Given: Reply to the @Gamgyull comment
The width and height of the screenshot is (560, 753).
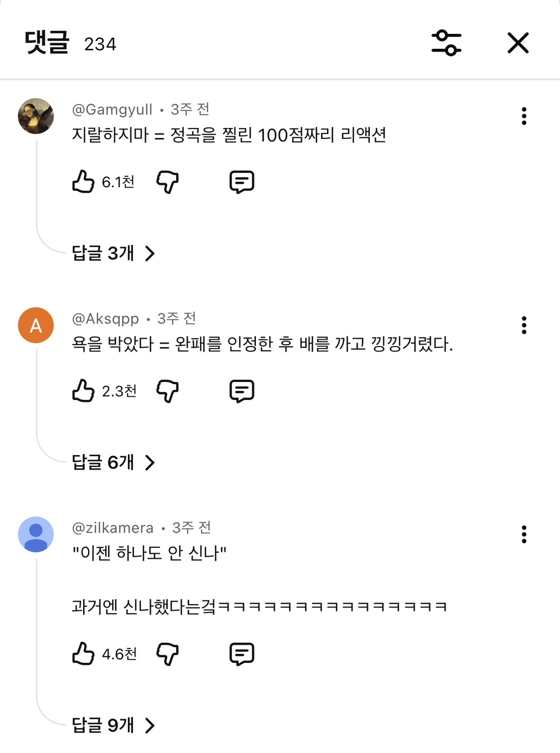Looking at the screenshot, I should click(x=242, y=182).
